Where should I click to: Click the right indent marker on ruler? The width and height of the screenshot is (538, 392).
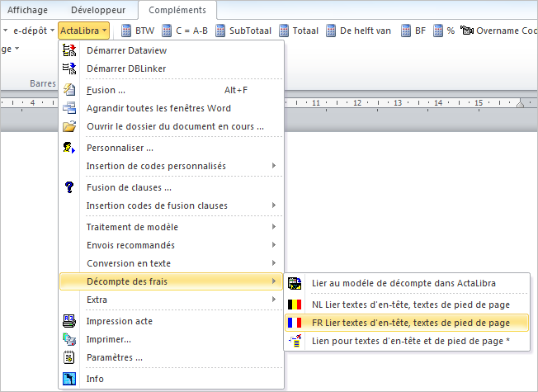520,103
